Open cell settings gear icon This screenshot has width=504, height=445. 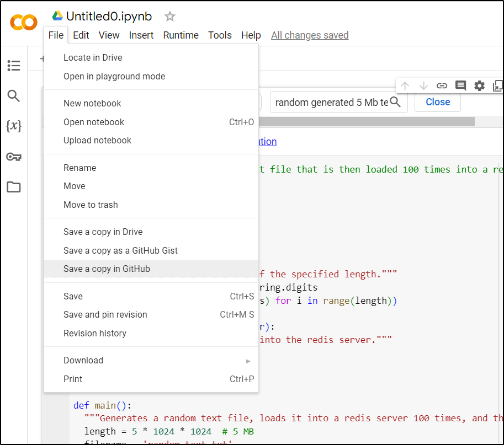(x=479, y=85)
